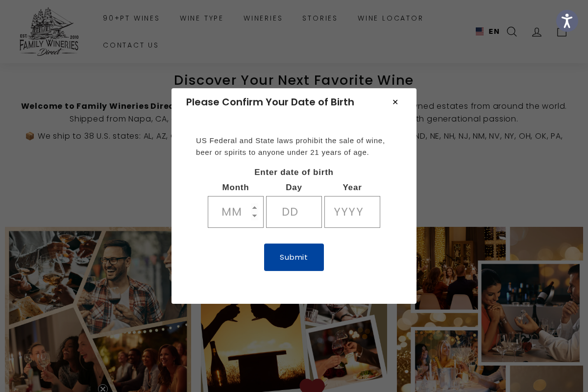
Task: Dismiss the small popup close icon at bottom
Action: tap(103, 389)
